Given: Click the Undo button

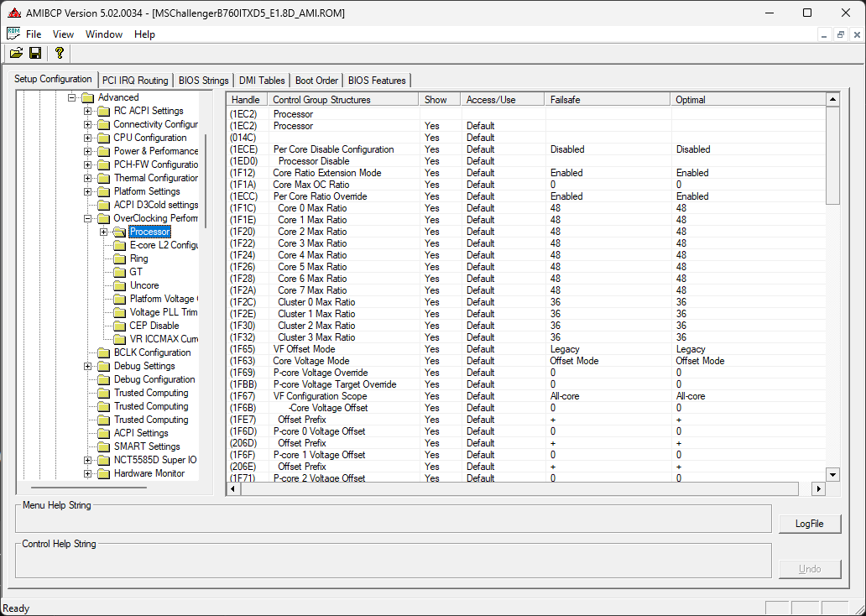Looking at the screenshot, I should (809, 568).
